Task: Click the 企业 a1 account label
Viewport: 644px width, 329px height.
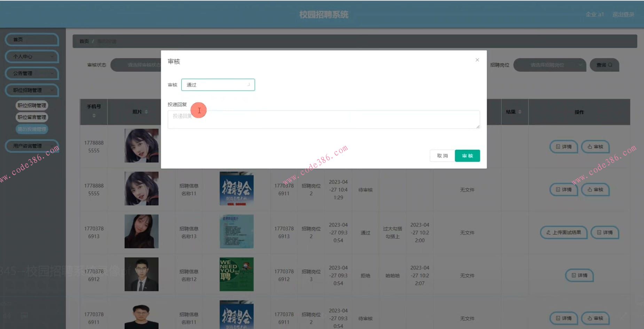Action: (595, 14)
